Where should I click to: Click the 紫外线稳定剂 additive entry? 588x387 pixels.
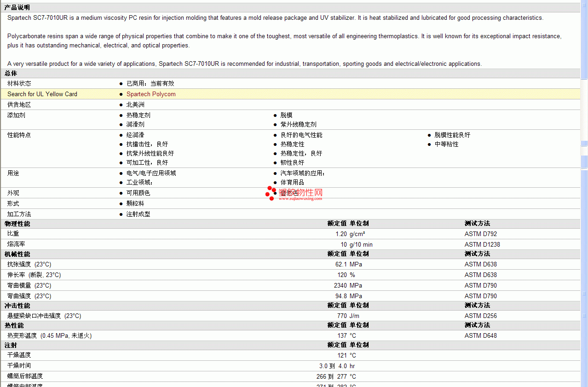tap(299, 124)
